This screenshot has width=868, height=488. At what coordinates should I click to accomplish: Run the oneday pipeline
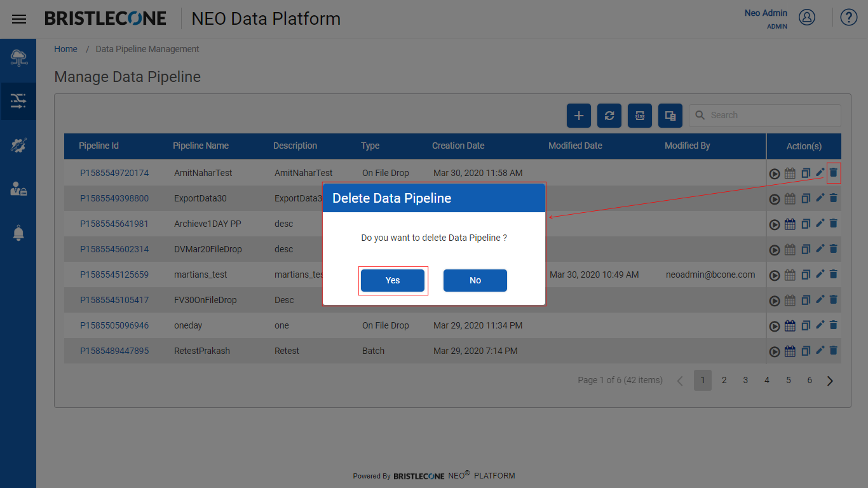pos(775,326)
